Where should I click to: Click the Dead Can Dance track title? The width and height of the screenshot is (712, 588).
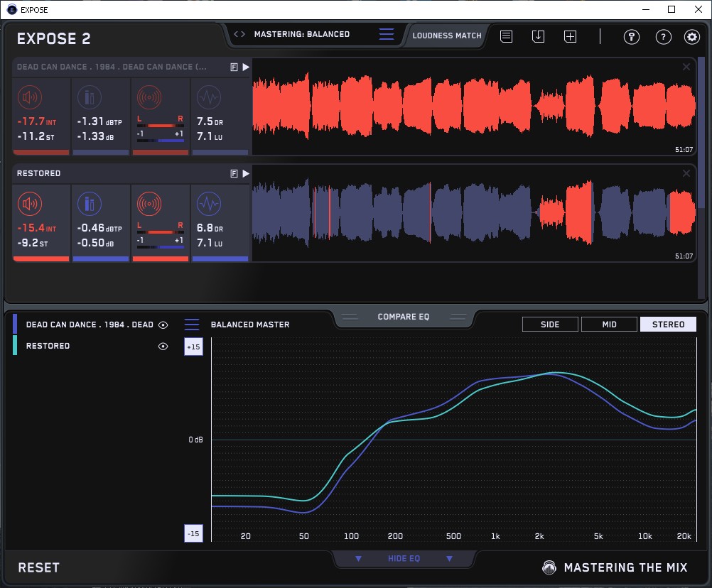(112, 67)
